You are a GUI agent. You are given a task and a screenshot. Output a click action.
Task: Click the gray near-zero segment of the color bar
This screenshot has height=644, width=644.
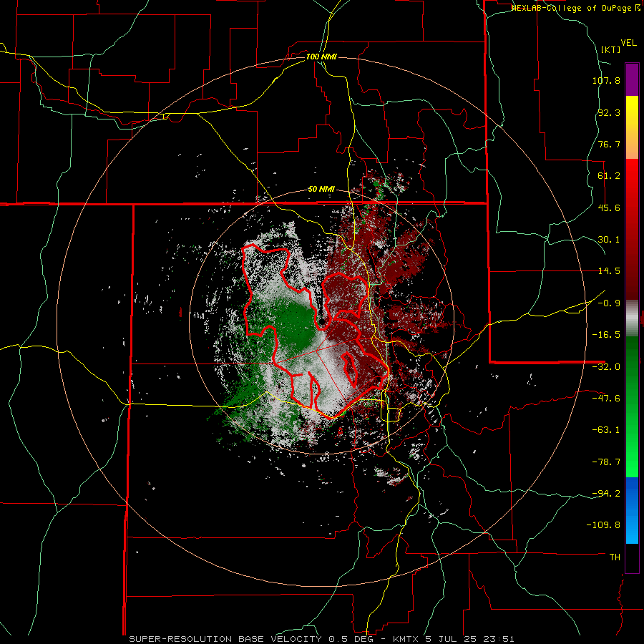(632, 318)
